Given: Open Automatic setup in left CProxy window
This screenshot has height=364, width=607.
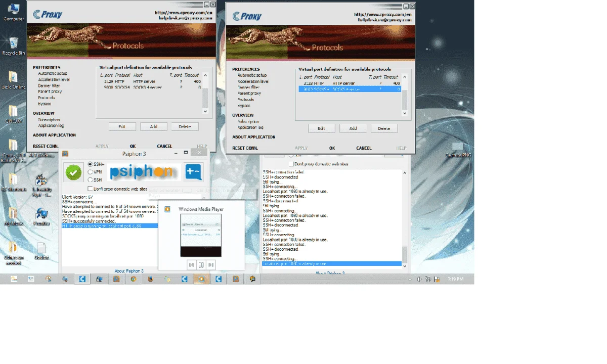Looking at the screenshot, I should (x=53, y=73).
